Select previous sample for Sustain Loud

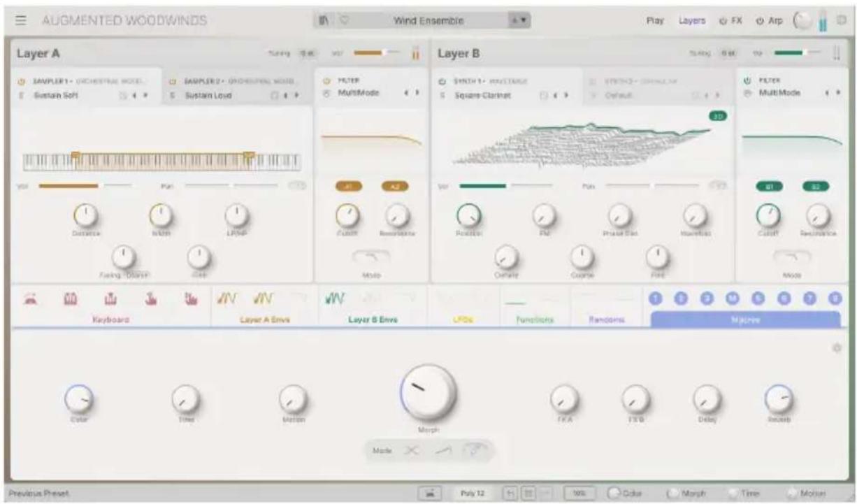(x=285, y=95)
